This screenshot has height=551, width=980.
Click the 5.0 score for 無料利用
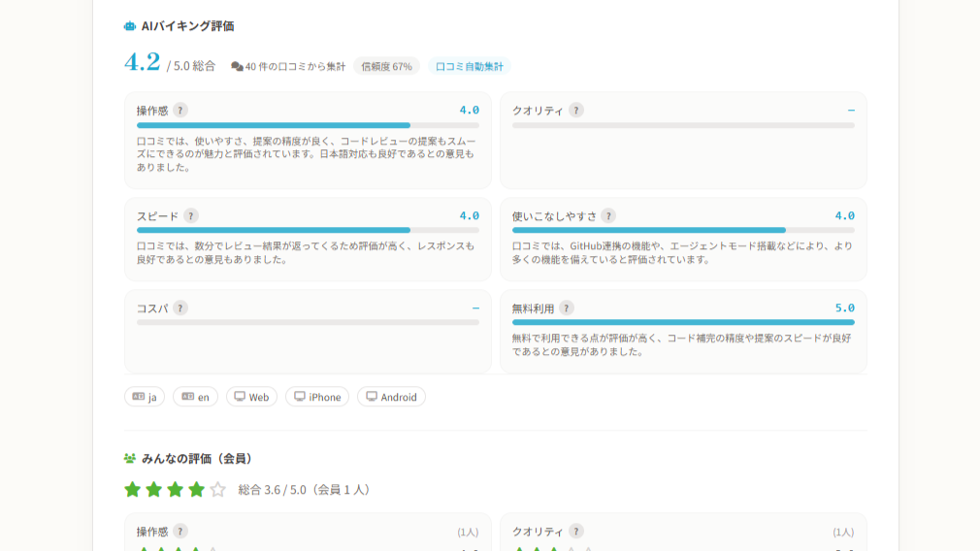[844, 308]
